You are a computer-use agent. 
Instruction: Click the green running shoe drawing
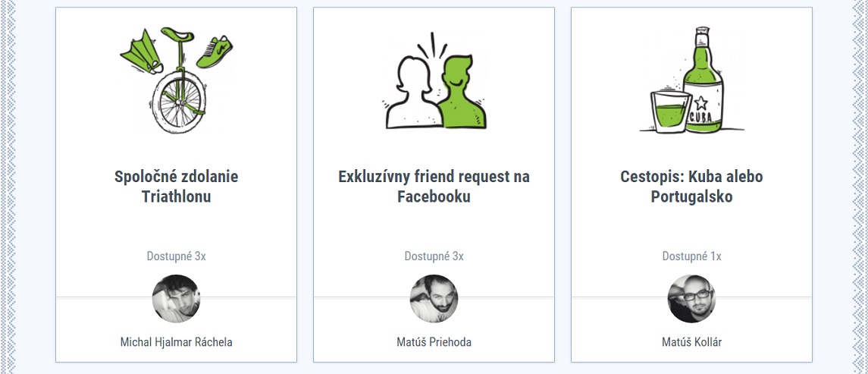click(215, 50)
